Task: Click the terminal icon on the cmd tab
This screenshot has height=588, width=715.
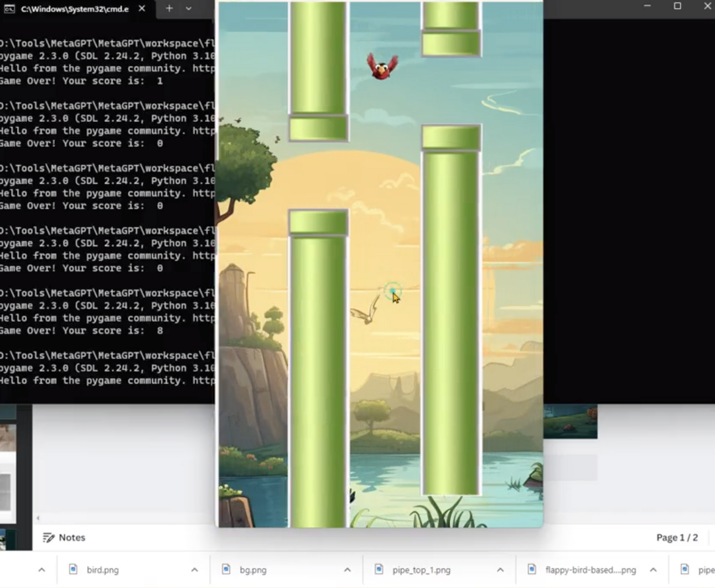Action: pyautogui.click(x=9, y=9)
